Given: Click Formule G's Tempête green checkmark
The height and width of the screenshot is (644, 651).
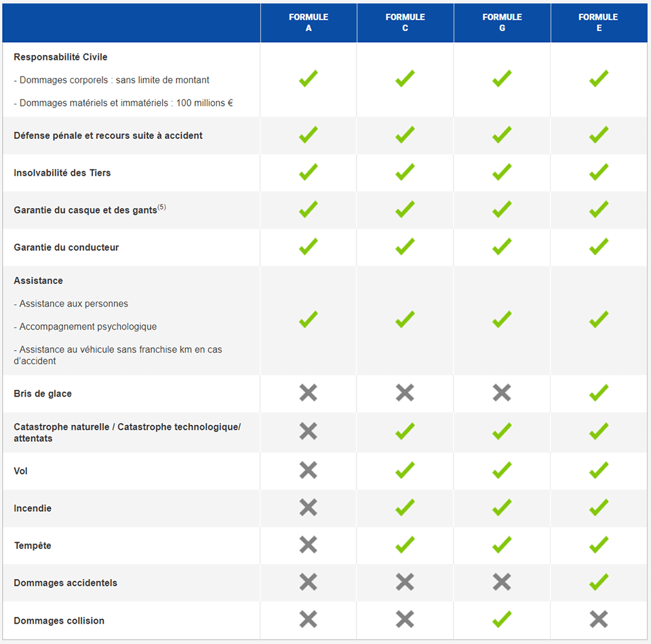Looking at the screenshot, I should (x=502, y=545).
